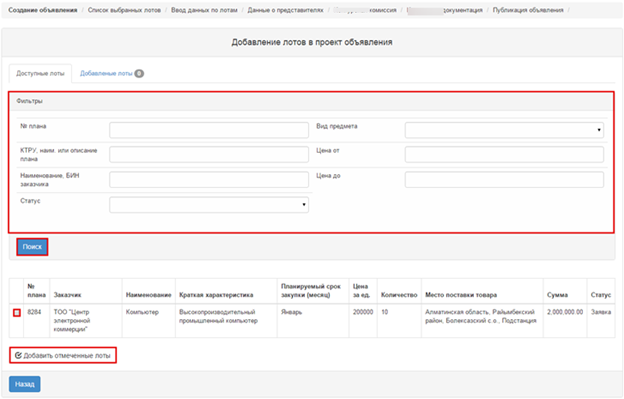The height and width of the screenshot is (399, 624).
Task: Click the 200000 unit price cell
Action: pos(363,321)
